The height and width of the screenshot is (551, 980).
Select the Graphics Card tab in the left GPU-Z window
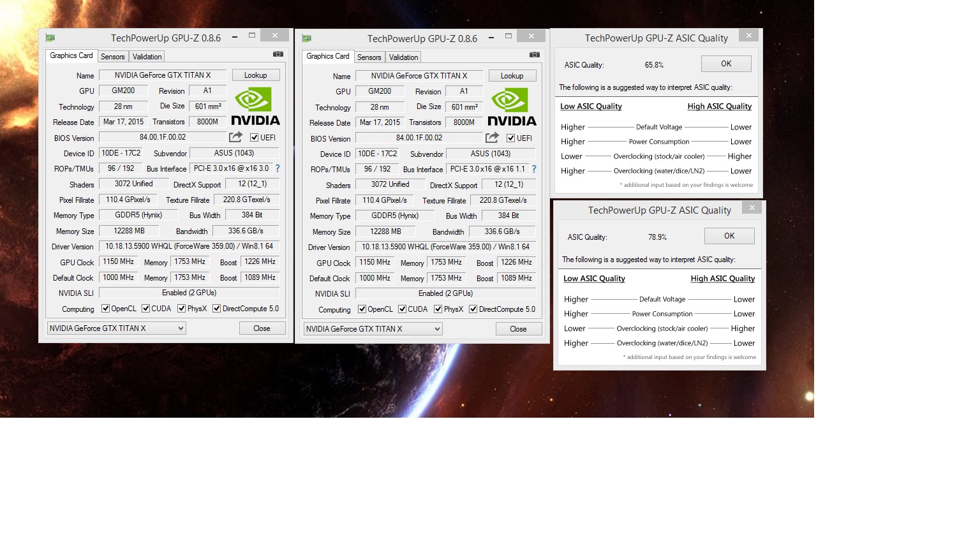pyautogui.click(x=71, y=56)
